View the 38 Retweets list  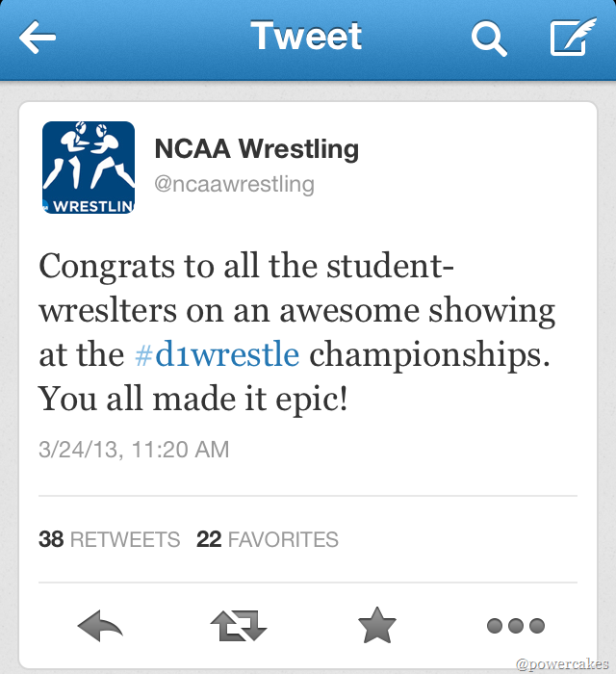(110, 539)
